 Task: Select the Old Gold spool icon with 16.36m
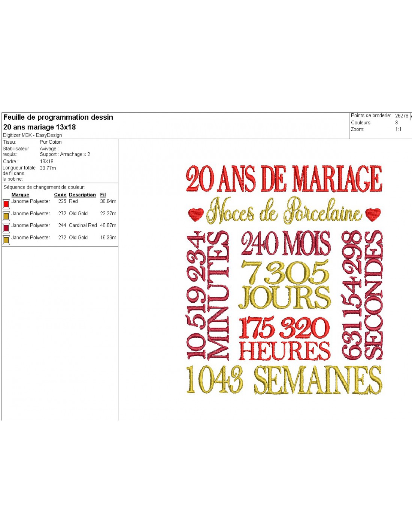point(6,239)
